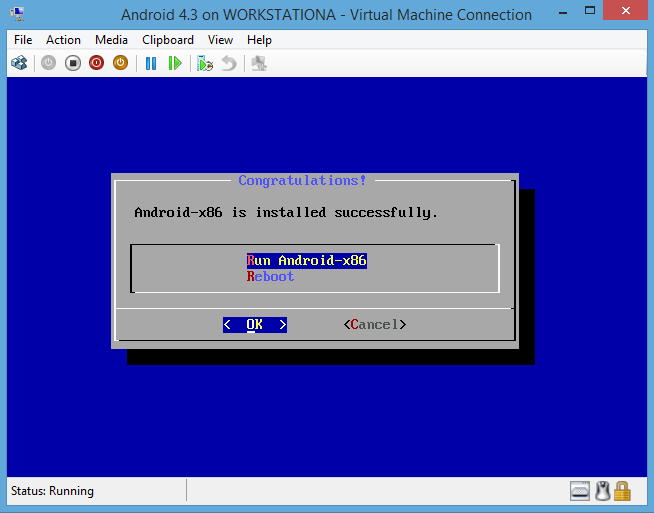This screenshot has height=513, width=654.
Task: Open the Media menu
Action: pos(111,40)
